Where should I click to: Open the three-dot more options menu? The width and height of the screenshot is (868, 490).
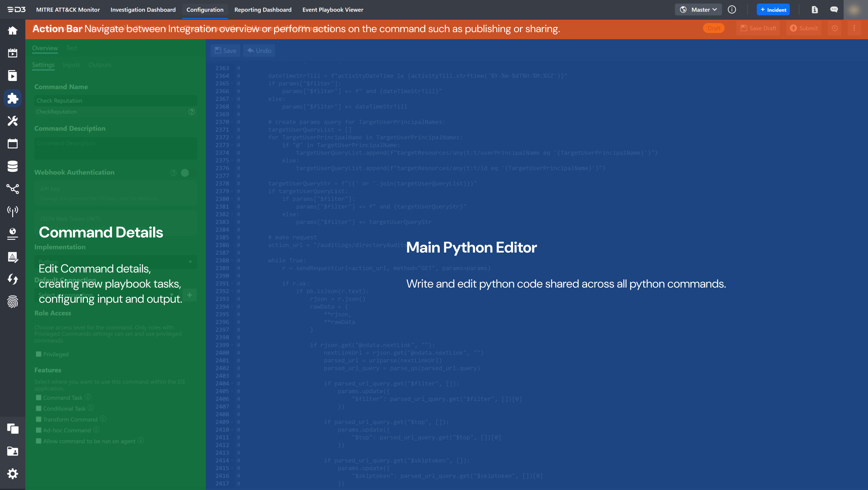click(854, 28)
